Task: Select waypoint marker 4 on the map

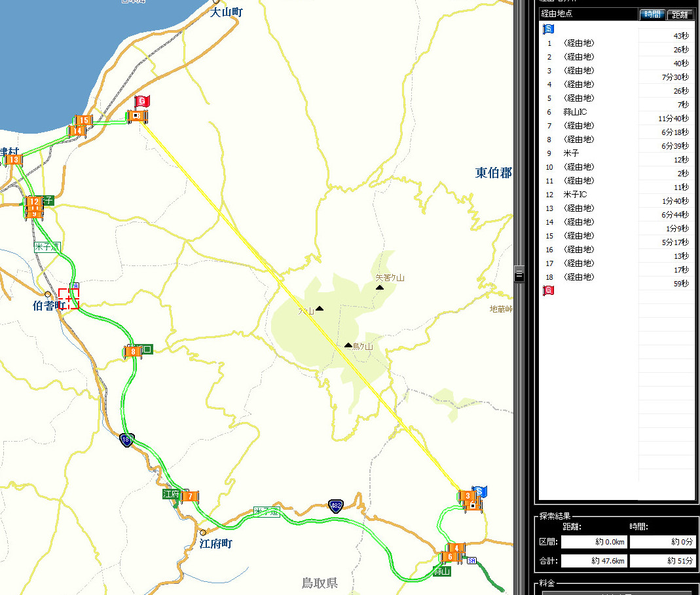Action: pyautogui.click(x=456, y=548)
